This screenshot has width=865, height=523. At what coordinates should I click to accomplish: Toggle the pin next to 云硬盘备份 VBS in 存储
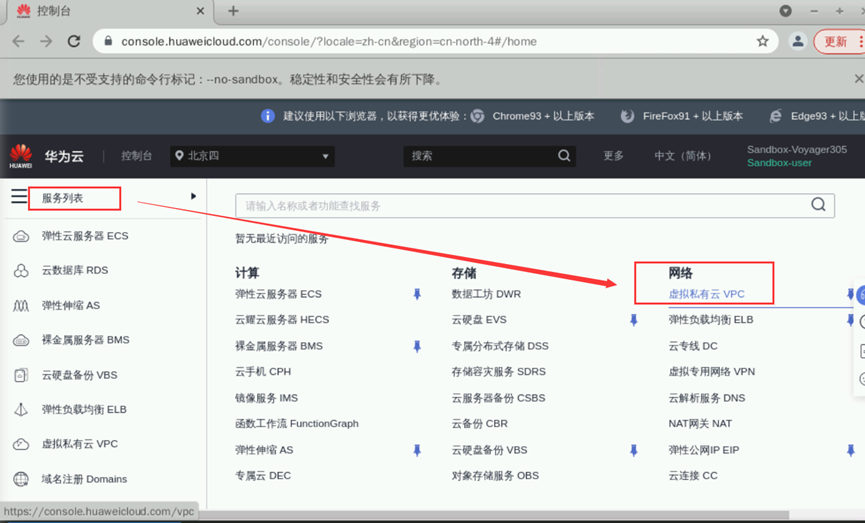pyautogui.click(x=634, y=450)
